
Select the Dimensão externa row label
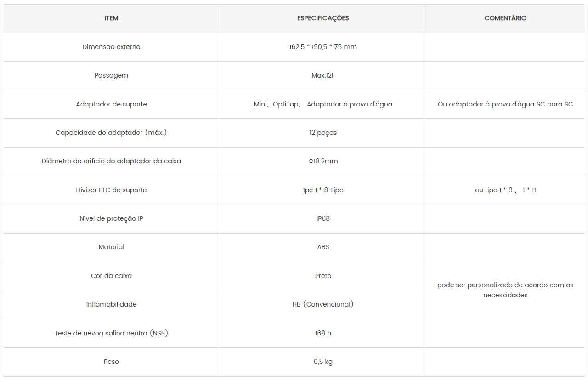tap(111, 47)
